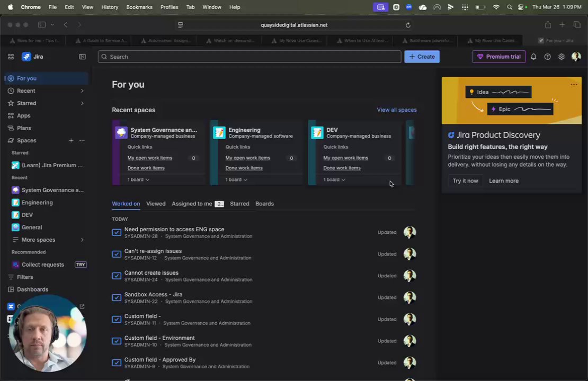Screen dimensions: 588x381
Task: Expand the Recent sidebar section
Action: coord(82,90)
